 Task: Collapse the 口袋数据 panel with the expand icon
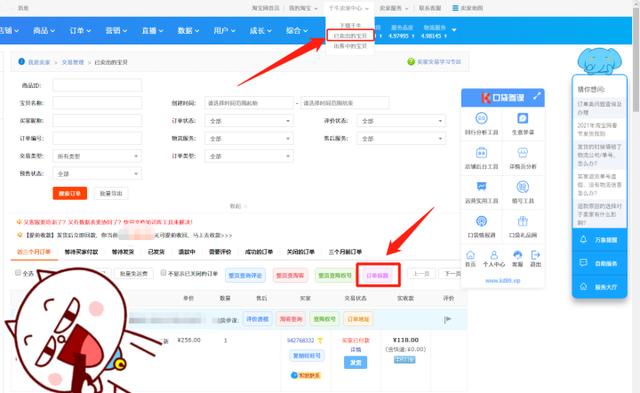(537, 96)
